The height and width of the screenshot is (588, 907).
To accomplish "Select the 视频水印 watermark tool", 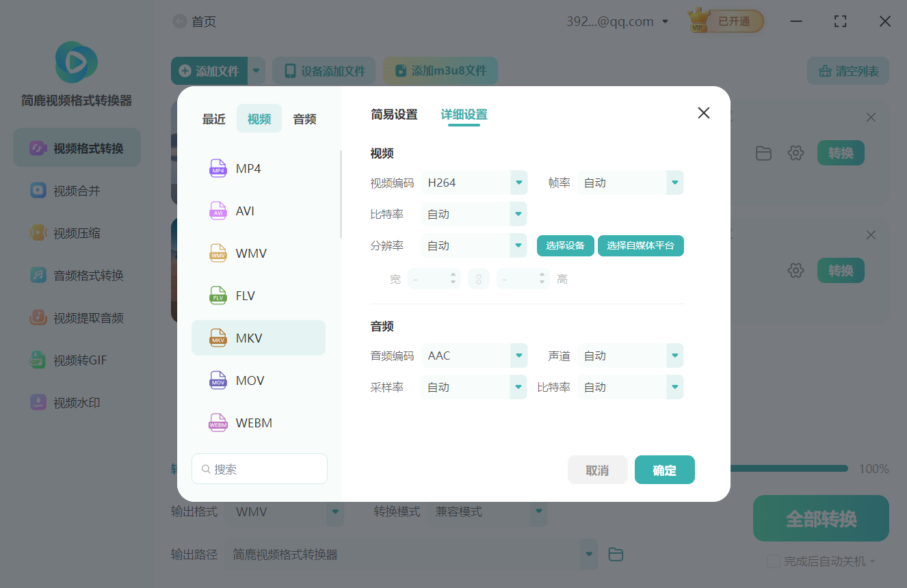I will click(x=76, y=402).
